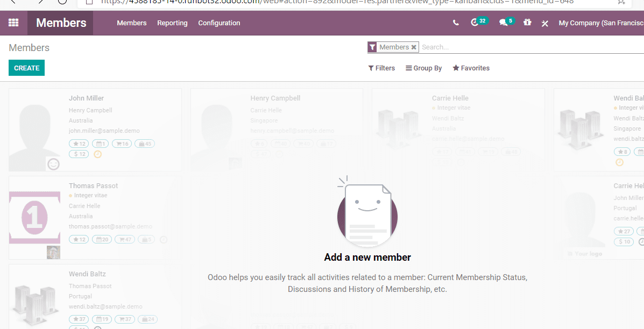644x329 pixels.
Task: Click the Members app brand title
Action: point(61,23)
